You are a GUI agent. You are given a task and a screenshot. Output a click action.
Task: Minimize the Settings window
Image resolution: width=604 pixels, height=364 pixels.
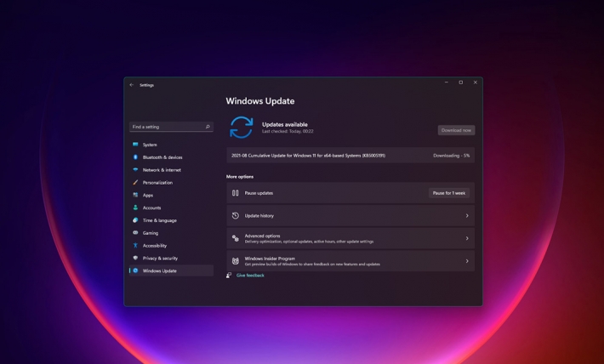(447, 82)
